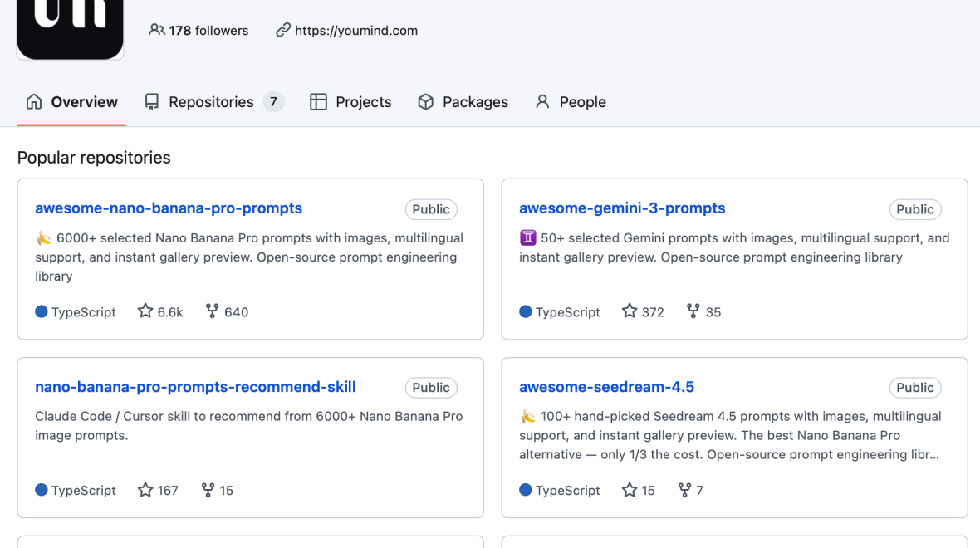Click the fork icon on awesome-seedream-4.5
The height and width of the screenshot is (548, 980).
(684, 490)
